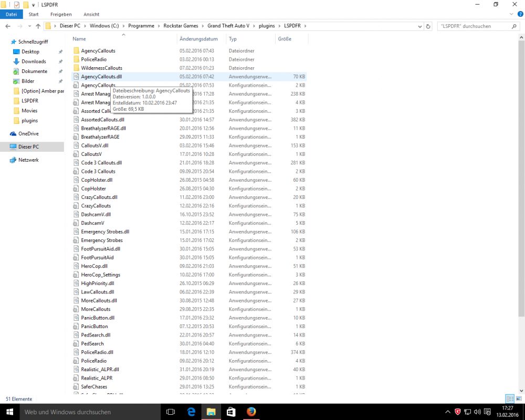Viewport: 525px width, 420px height.
Task: Select the OneDrive cloud entry
Action: 28,134
